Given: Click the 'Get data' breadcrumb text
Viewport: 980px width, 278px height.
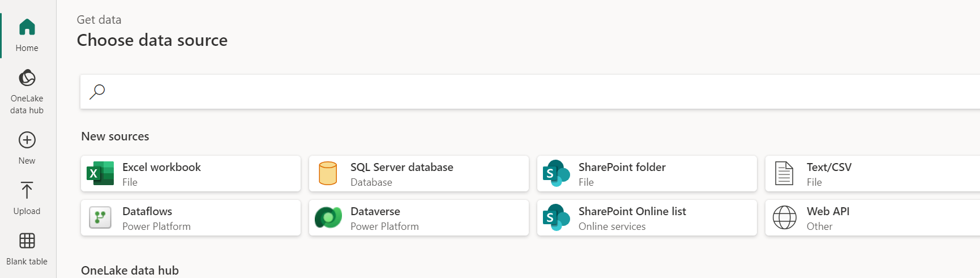Looking at the screenshot, I should [99, 20].
